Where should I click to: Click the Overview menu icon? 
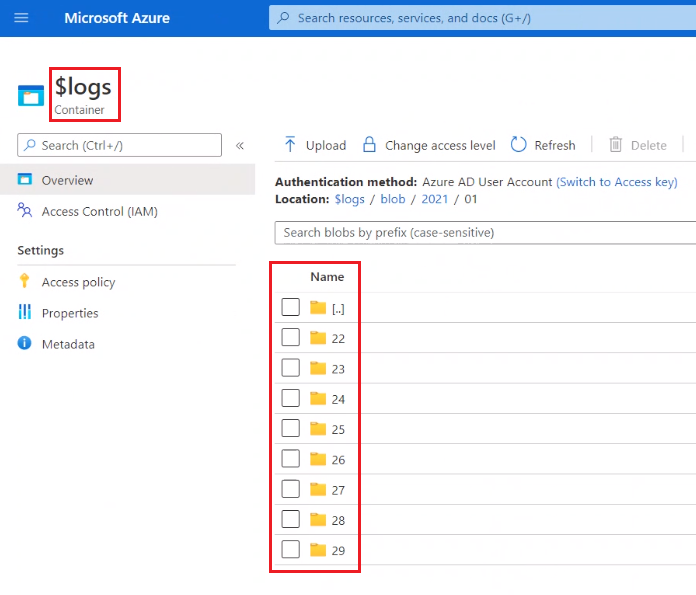coord(24,179)
